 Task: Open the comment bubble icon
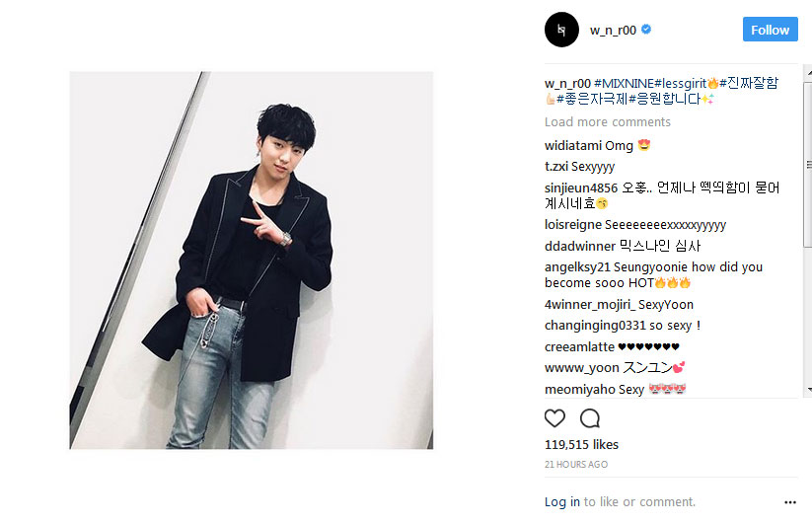[590, 417]
